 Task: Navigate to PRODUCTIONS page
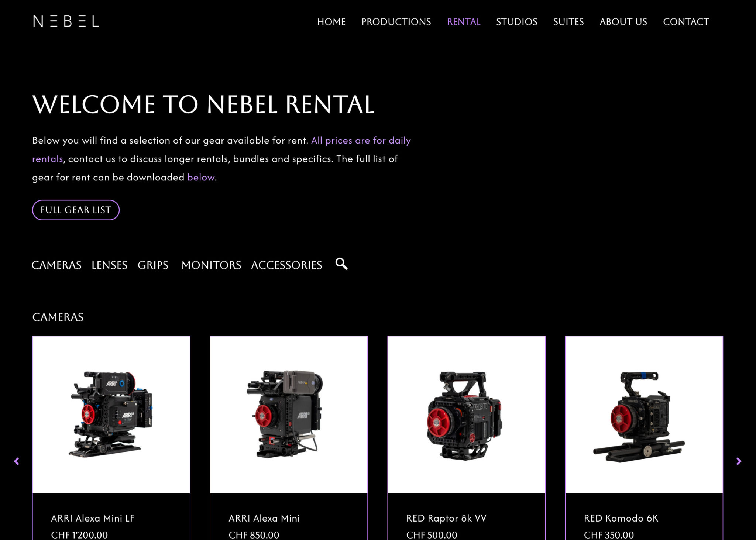tap(396, 22)
